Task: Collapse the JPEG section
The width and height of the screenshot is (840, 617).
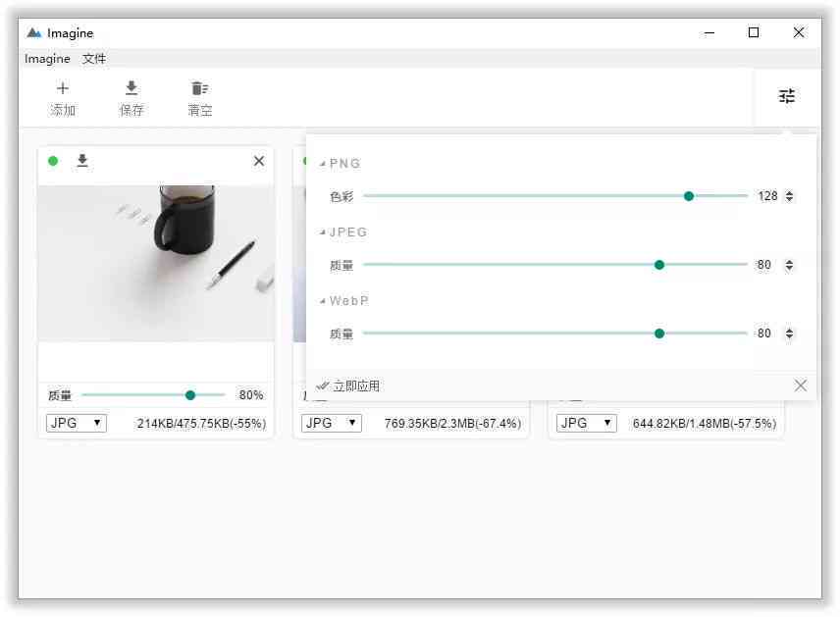Action: coord(323,232)
